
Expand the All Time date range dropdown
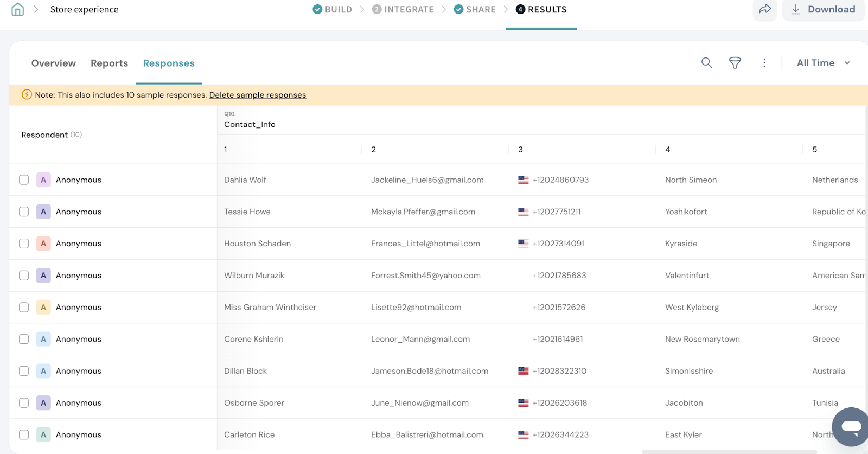tap(823, 63)
